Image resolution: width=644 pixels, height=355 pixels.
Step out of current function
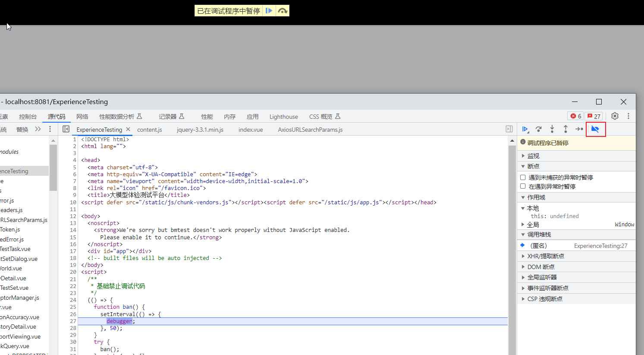pyautogui.click(x=565, y=129)
